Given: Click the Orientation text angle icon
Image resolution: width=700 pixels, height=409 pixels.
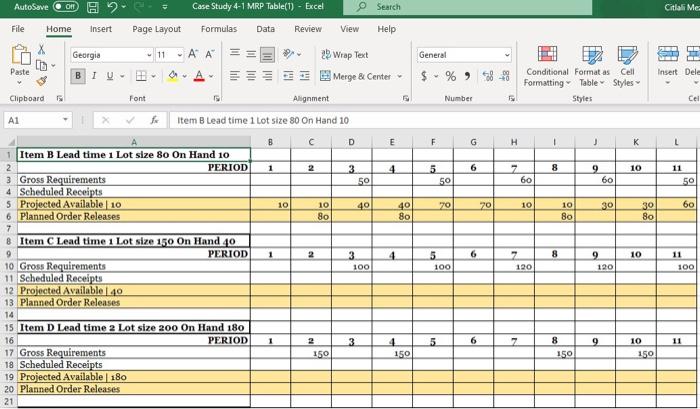Looking at the screenshot, I should [289, 54].
